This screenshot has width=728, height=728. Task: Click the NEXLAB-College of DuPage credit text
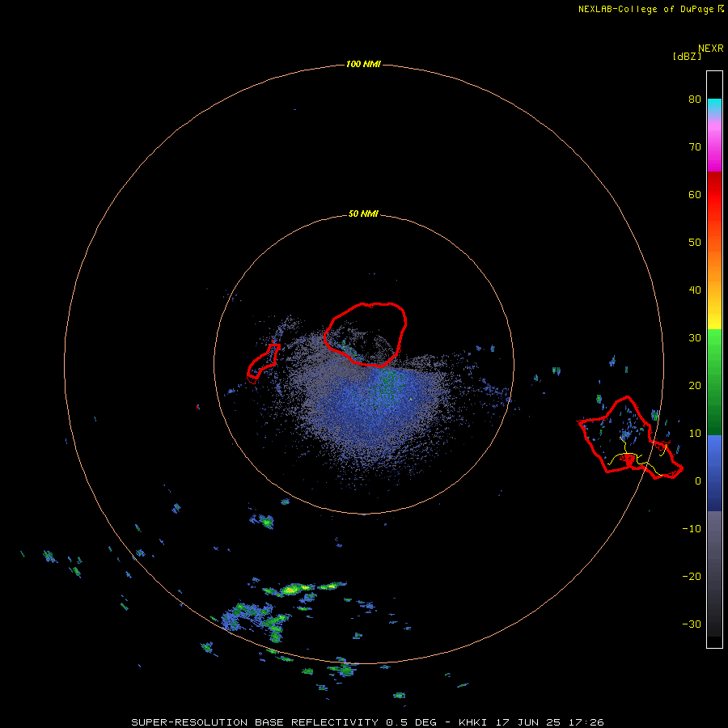(x=645, y=9)
